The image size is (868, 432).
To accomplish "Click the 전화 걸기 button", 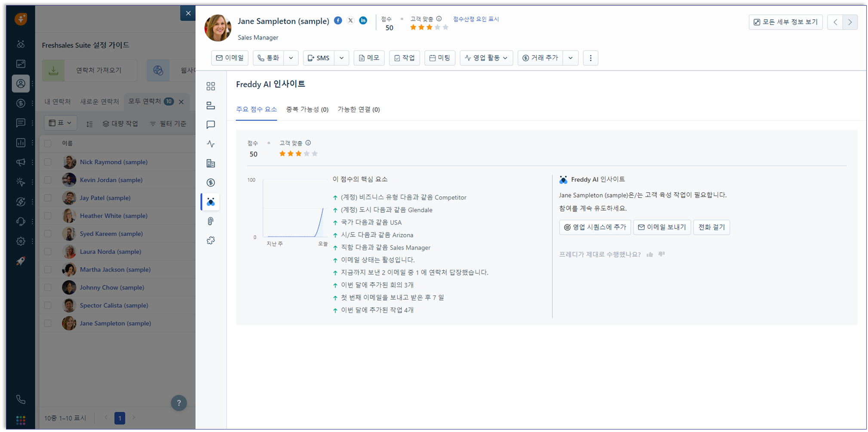I will pyautogui.click(x=712, y=227).
